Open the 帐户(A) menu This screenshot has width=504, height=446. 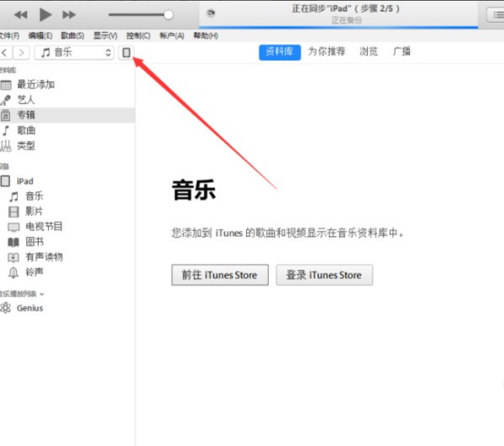pos(172,35)
